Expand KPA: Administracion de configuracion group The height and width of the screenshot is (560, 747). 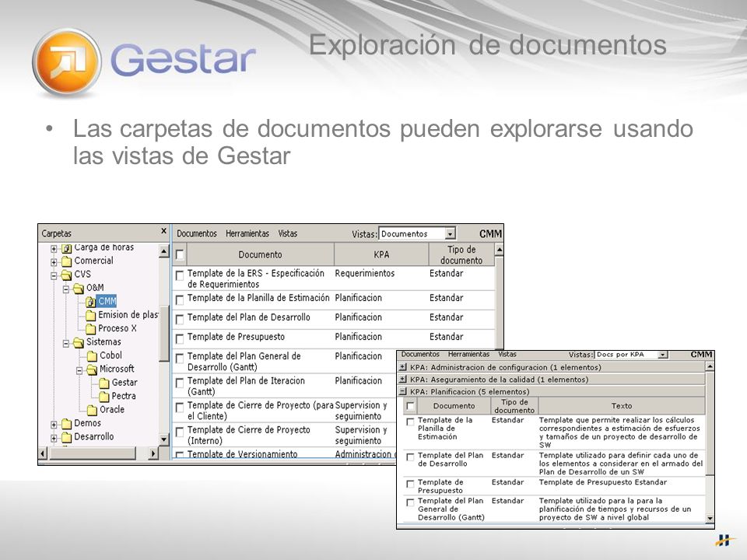403,367
